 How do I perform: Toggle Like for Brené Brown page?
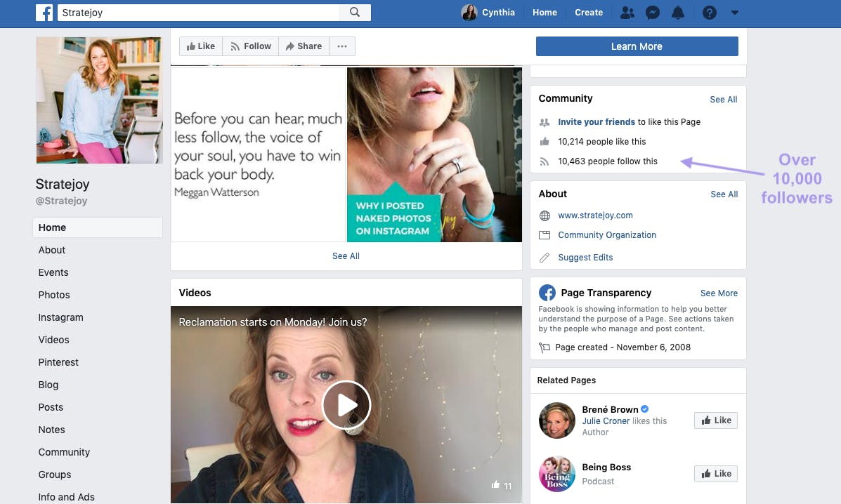coord(715,420)
